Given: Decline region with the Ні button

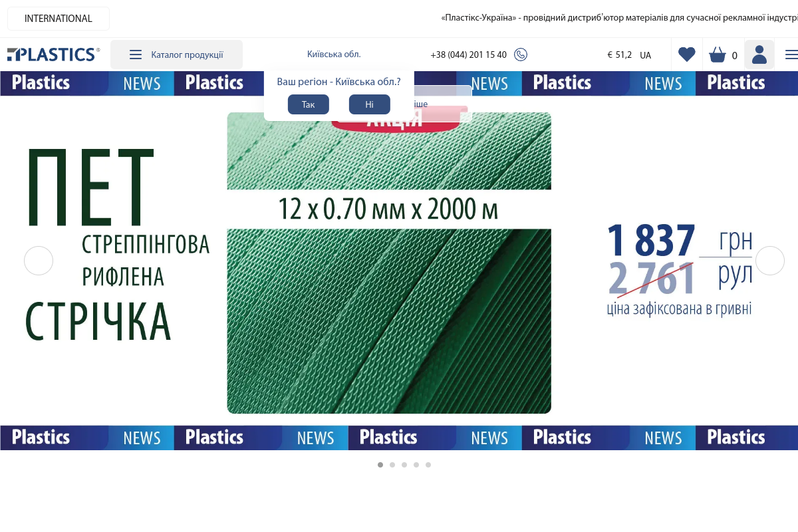Looking at the screenshot, I should point(370,104).
